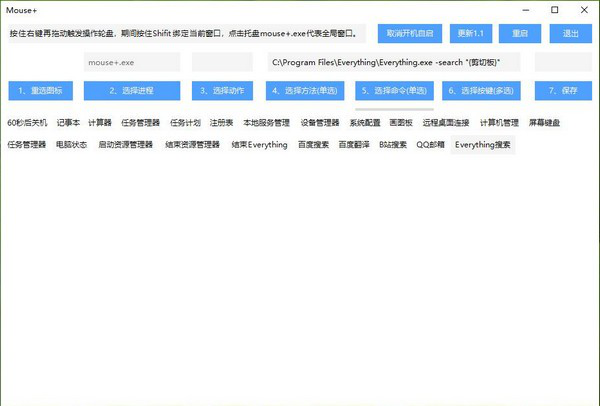
Task: Pick the 系统配置 command
Action: pyautogui.click(x=365, y=123)
